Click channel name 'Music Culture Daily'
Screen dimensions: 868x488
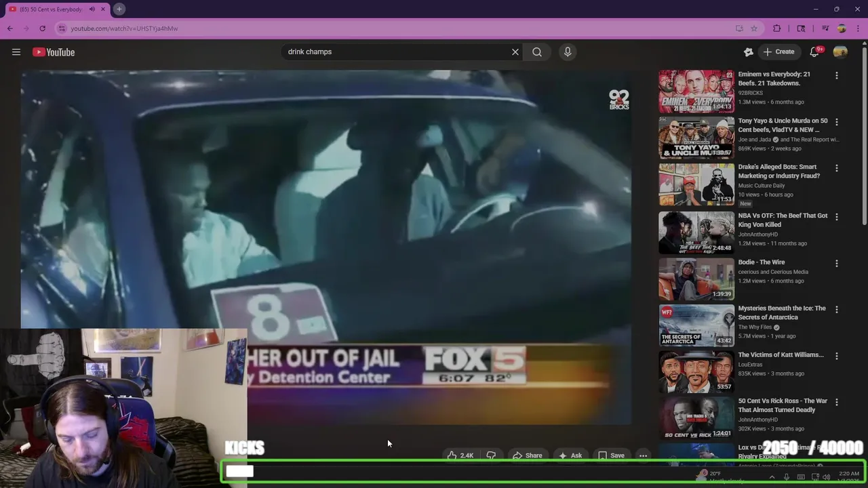[x=762, y=185]
